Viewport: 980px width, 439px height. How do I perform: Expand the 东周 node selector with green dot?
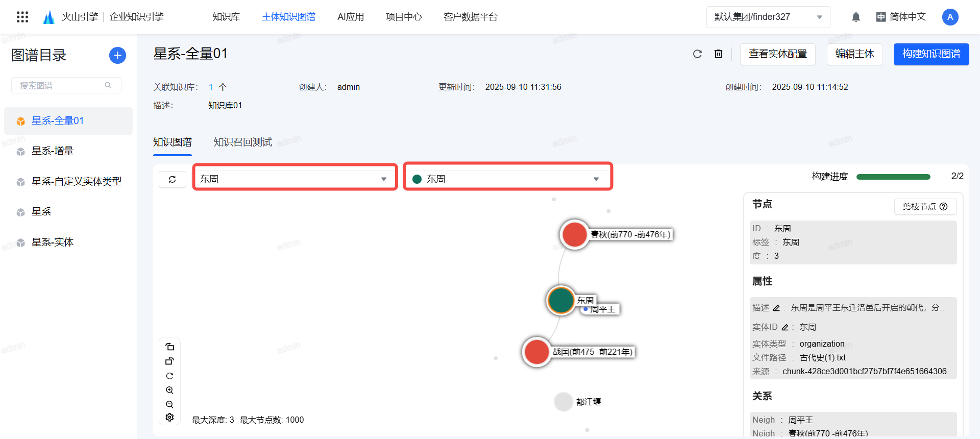point(508,179)
